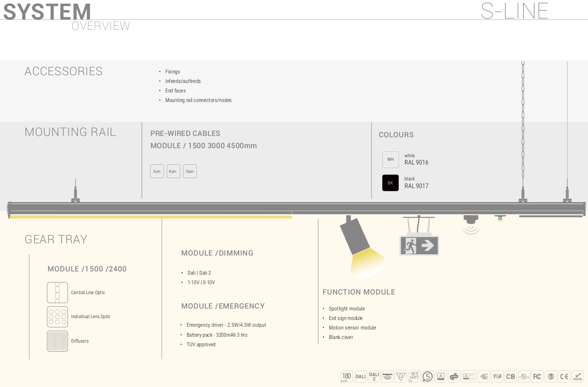The image size is (588, 387).
Task: Click the 180 lm/W efficiency icon
Action: point(347,376)
